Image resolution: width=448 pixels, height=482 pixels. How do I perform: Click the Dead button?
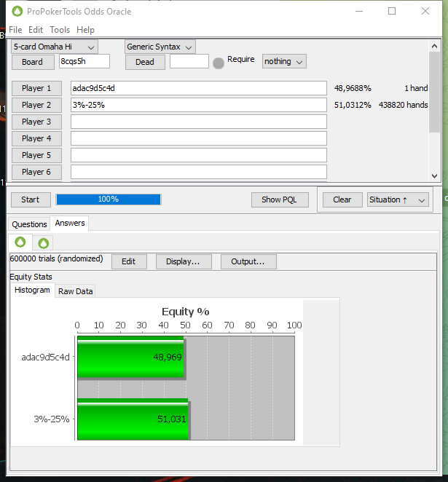(145, 62)
